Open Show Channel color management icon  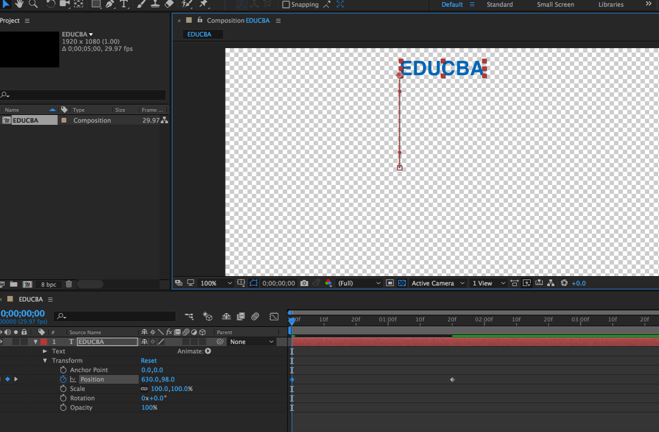pyautogui.click(x=329, y=283)
